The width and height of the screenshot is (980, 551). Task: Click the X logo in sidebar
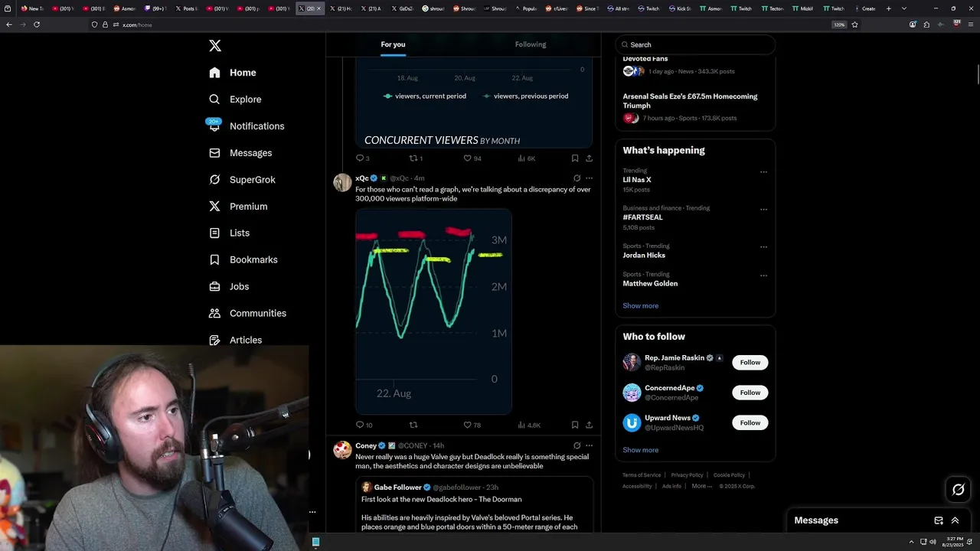(x=215, y=46)
